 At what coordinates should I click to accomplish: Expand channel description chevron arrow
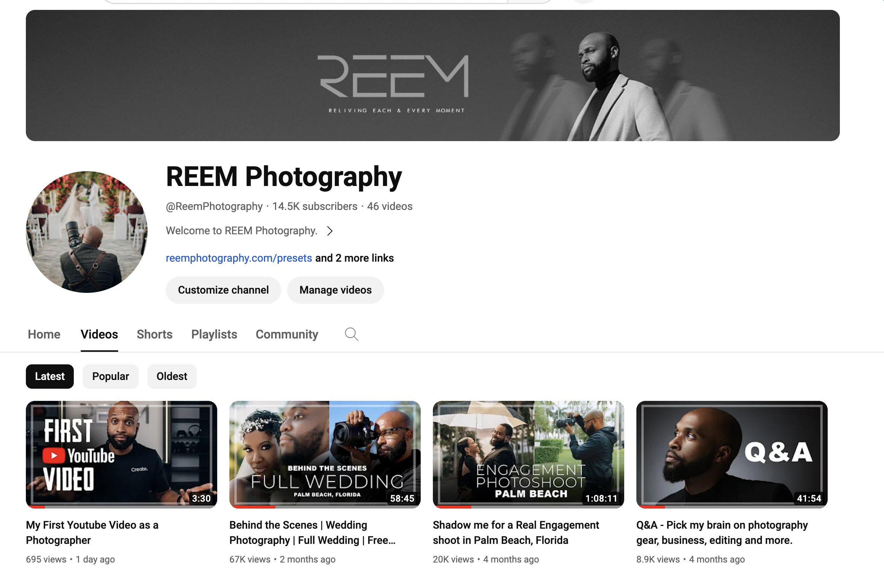pos(330,231)
